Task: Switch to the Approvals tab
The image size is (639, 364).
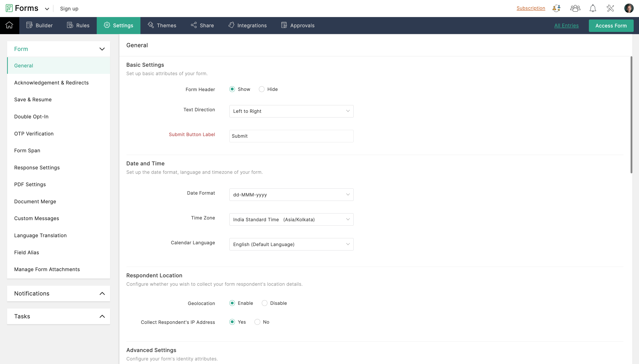Action: [x=298, y=25]
